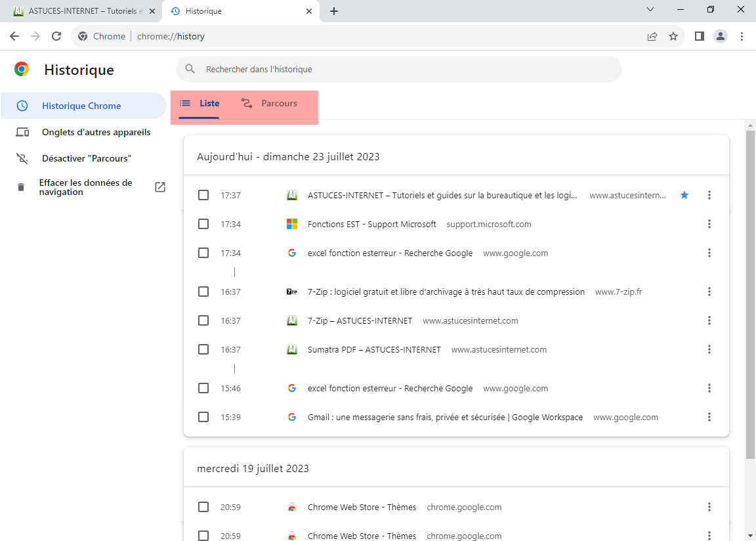Click the external link icon beside Effacer

tap(160, 187)
